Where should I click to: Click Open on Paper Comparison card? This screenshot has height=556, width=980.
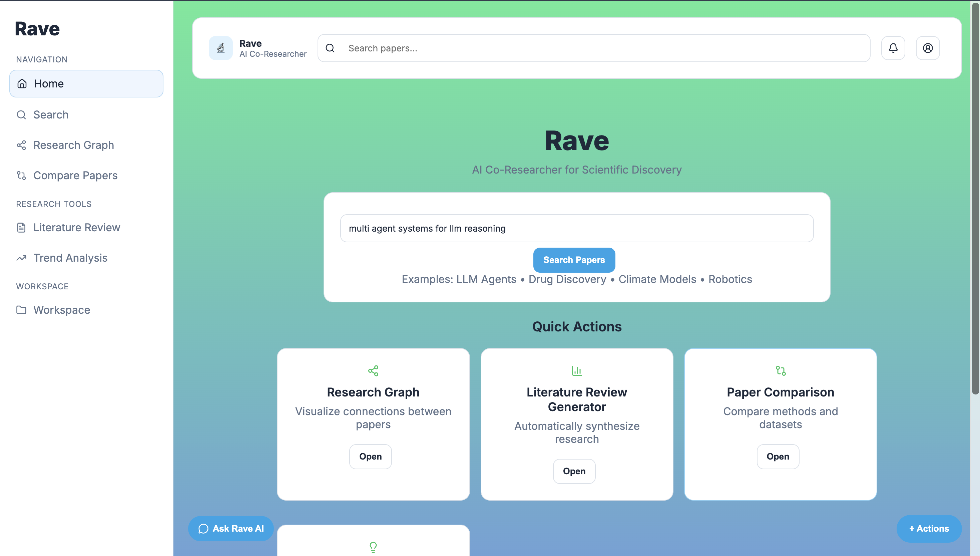(777, 456)
